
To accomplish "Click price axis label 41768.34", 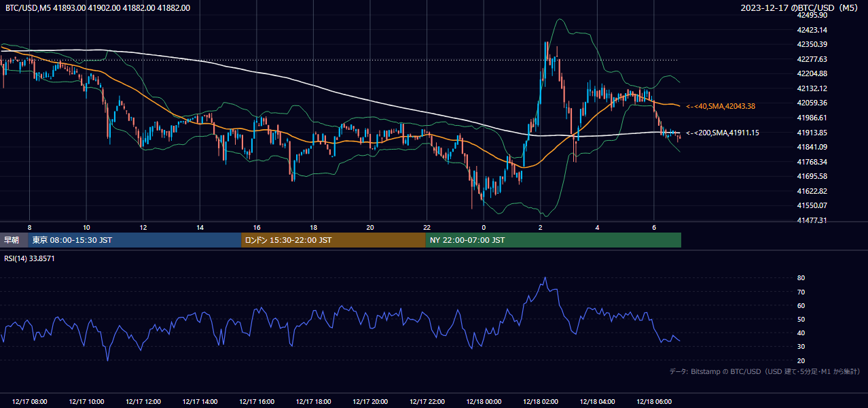I will tap(812, 162).
